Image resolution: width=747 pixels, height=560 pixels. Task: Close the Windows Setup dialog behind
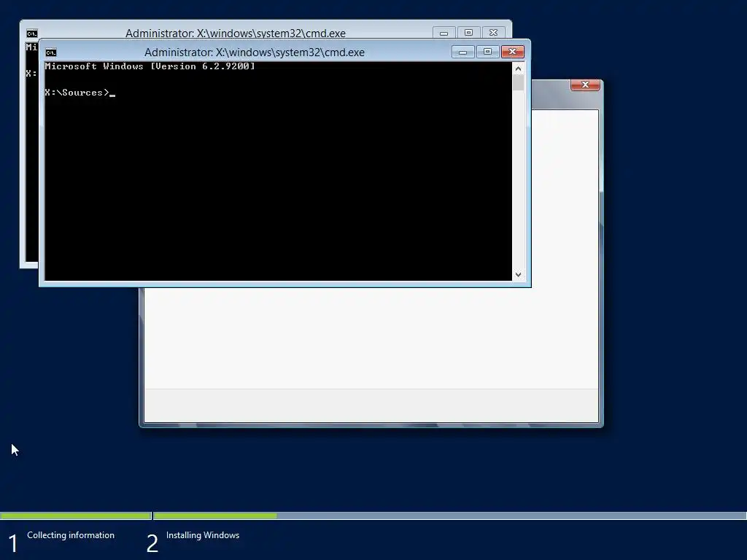coord(585,85)
